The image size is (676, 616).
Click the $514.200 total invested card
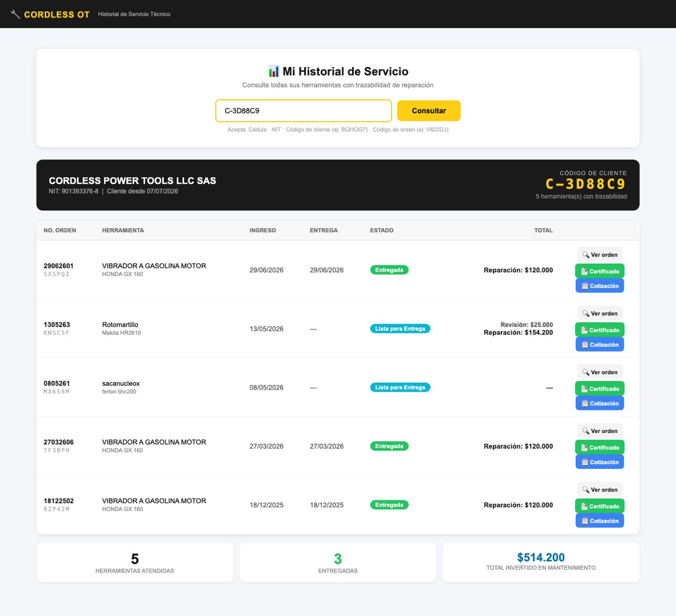coord(541,562)
